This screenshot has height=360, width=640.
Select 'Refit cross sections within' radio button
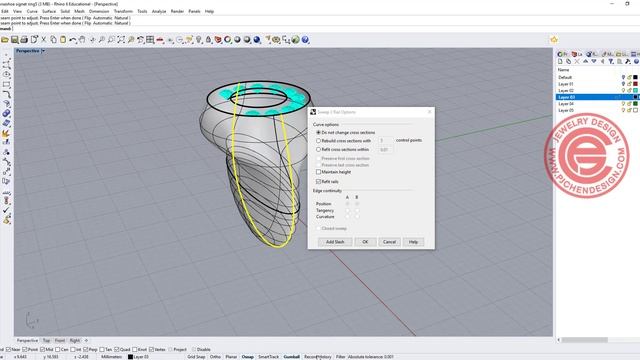(318, 150)
